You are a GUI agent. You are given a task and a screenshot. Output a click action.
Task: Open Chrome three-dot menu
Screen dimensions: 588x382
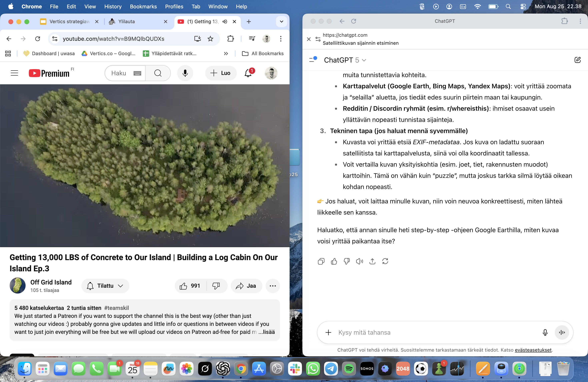point(281,39)
